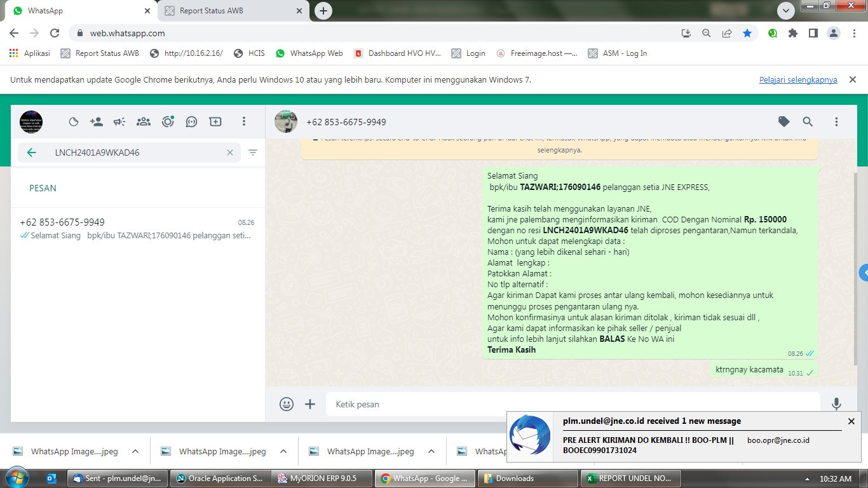Open the Dashboard HVO bookmark
This screenshot has width=868, height=488.
(x=397, y=53)
